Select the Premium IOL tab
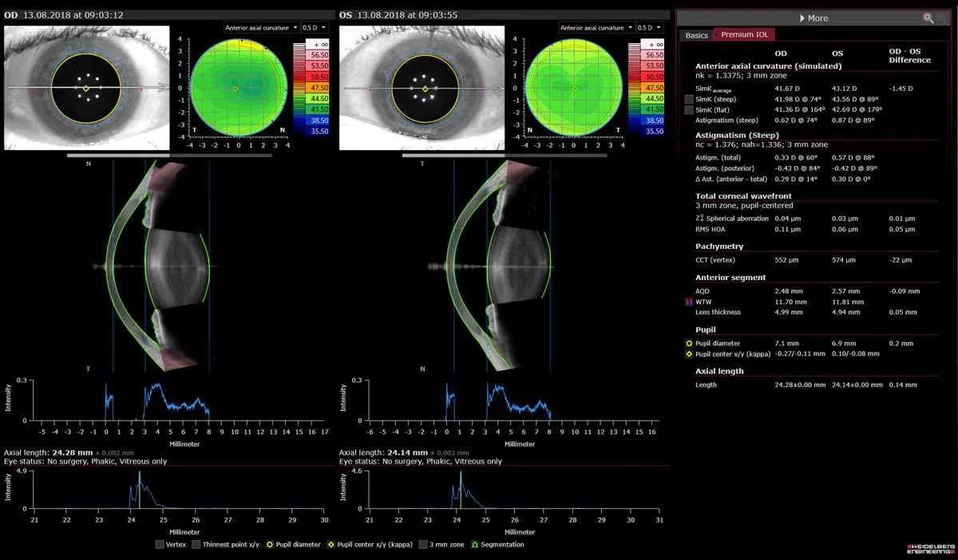 click(743, 35)
